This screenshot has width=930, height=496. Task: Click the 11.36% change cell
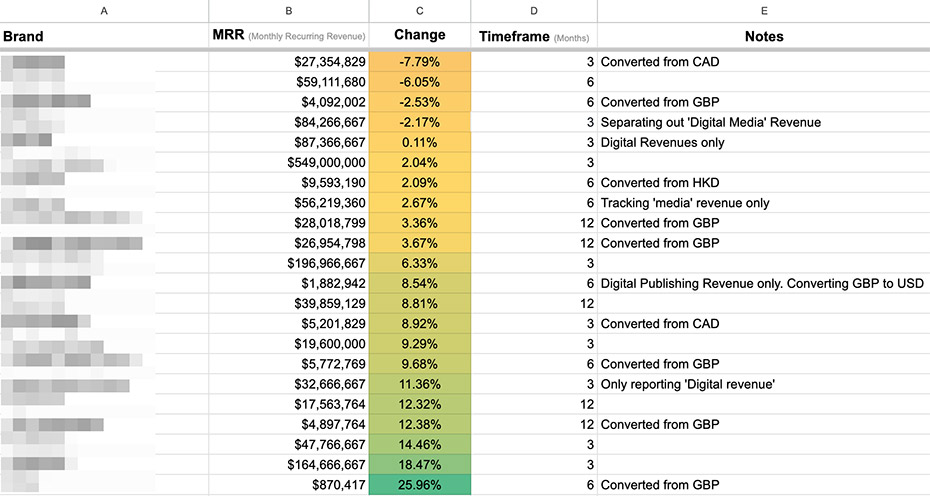[x=420, y=384]
